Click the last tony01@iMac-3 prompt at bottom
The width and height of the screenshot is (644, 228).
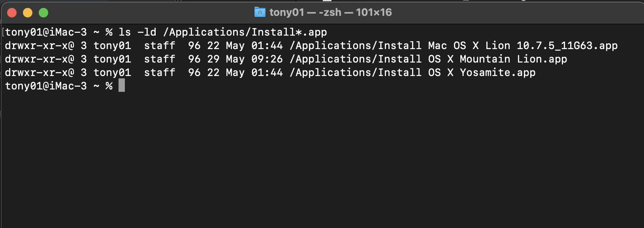click(46, 86)
